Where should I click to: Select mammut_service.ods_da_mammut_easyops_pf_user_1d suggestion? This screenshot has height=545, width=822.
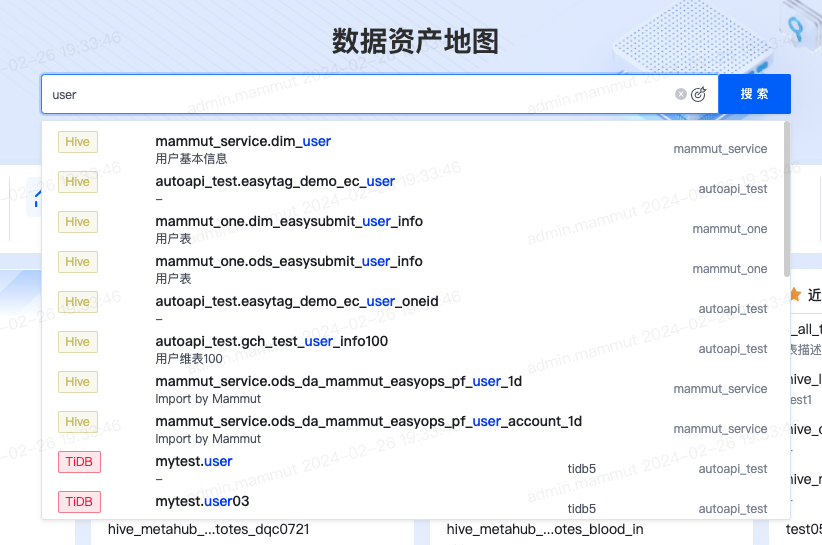[413, 389]
